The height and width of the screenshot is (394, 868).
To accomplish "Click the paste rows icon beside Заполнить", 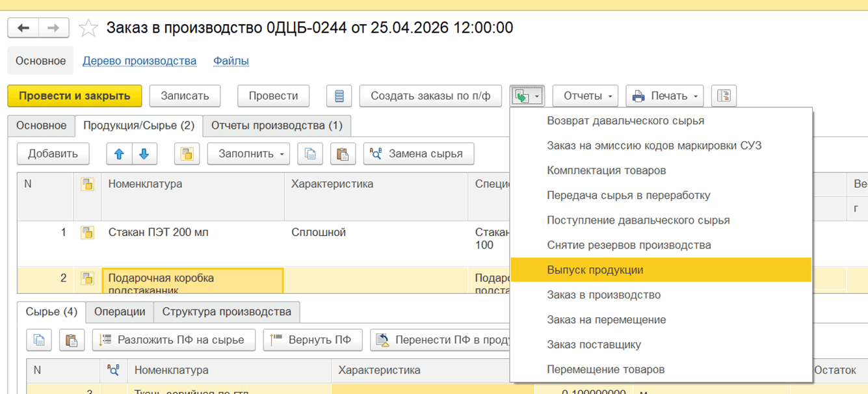I will [343, 154].
